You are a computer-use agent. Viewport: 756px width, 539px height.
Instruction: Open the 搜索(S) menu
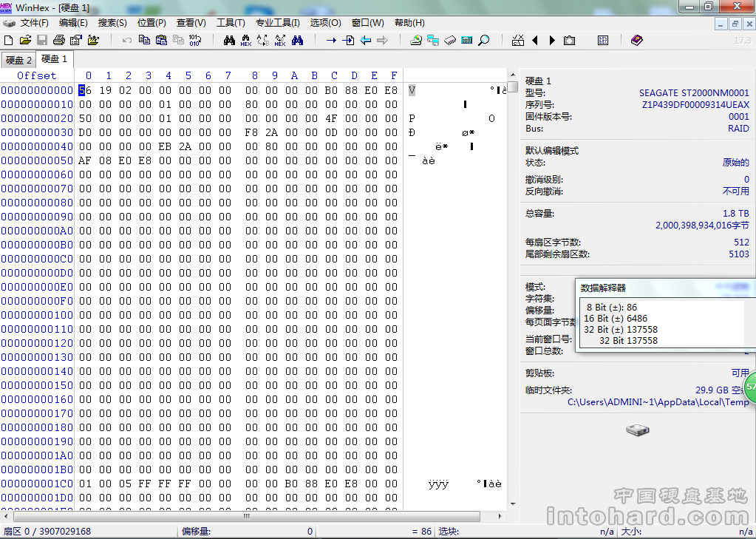[112, 23]
